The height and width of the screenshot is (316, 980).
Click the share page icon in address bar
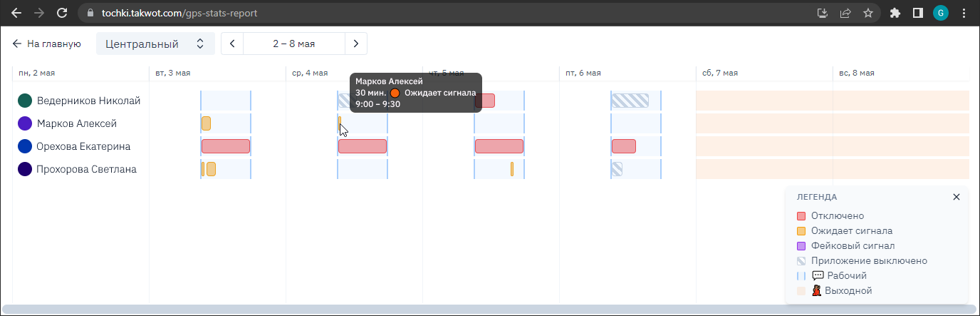(x=845, y=13)
